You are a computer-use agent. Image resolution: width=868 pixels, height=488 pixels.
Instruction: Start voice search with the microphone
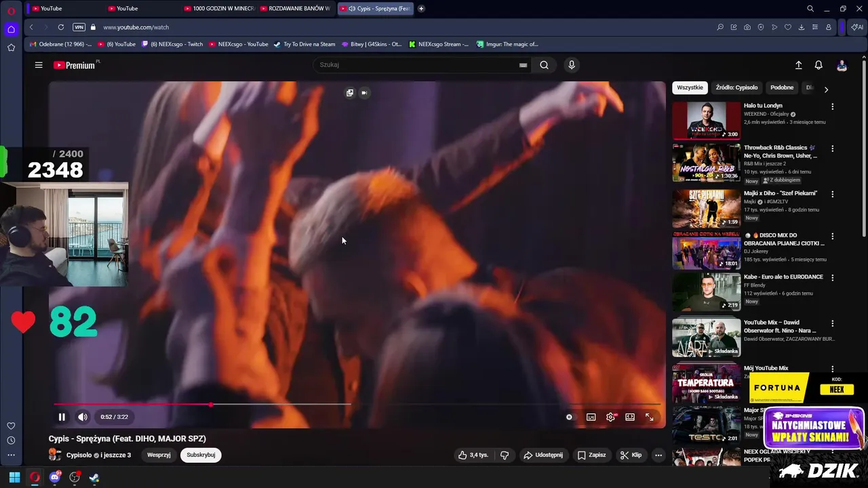tap(572, 65)
